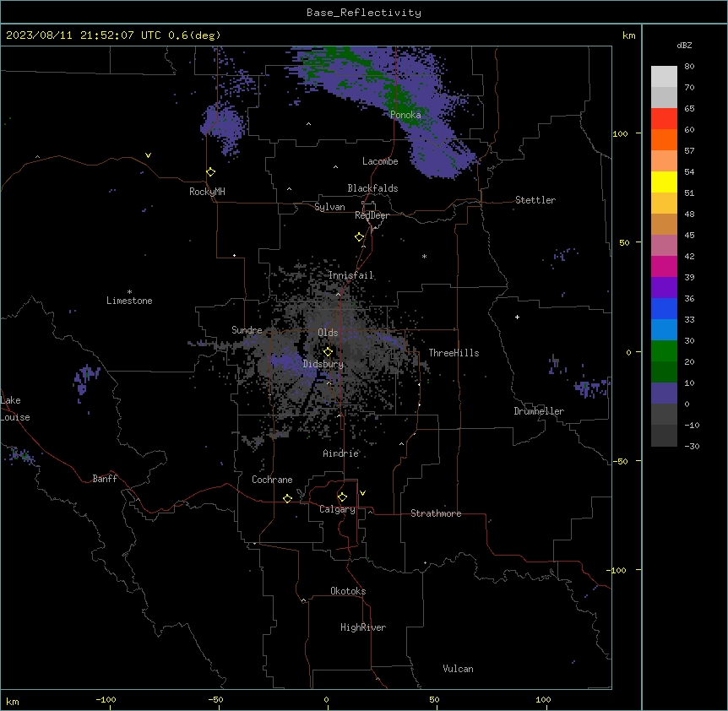Click the RockyMH label
Image resolution: width=728 pixels, height=711 pixels.
[x=207, y=192]
